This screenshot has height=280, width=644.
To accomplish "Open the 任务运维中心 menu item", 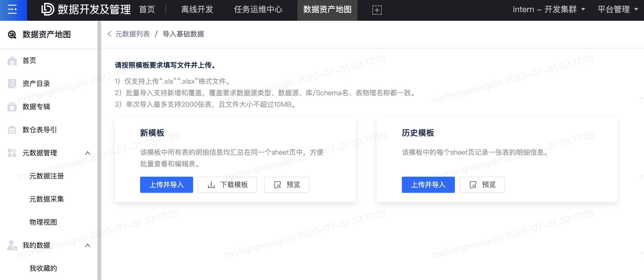I will click(x=258, y=10).
